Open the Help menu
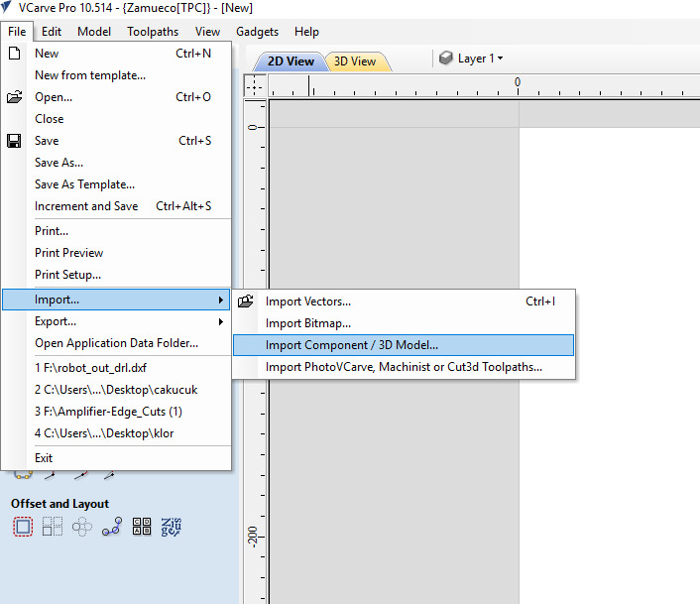 [x=306, y=32]
